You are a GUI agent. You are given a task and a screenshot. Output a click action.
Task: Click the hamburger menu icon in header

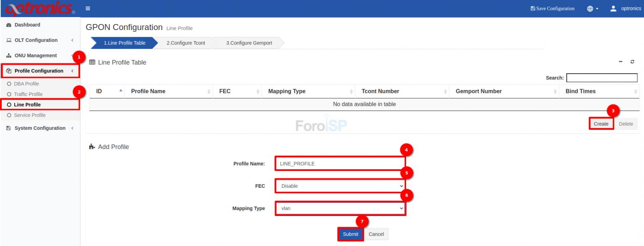(x=88, y=9)
